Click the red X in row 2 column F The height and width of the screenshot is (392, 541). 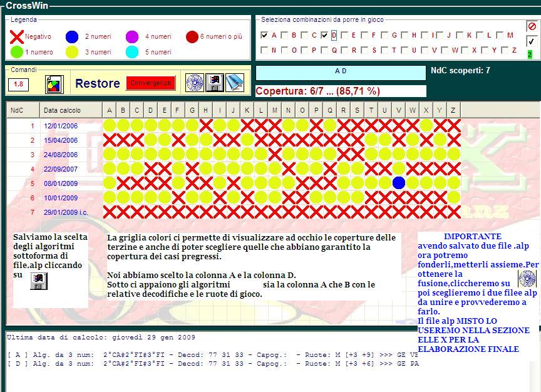pyautogui.click(x=178, y=140)
